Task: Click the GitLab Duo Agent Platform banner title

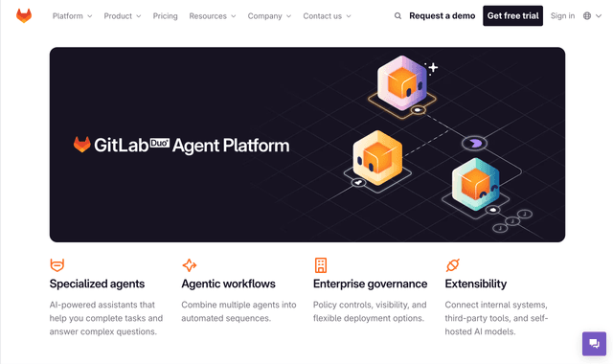Action: point(181,145)
